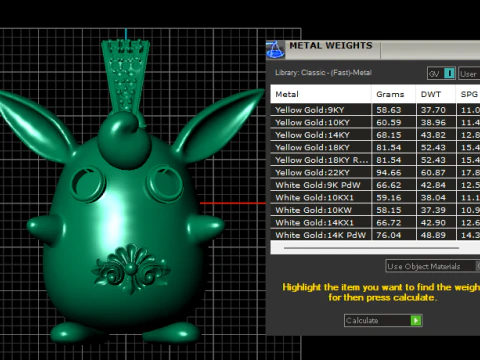
Task: Click the 59.16 grams value
Action: [389, 198]
